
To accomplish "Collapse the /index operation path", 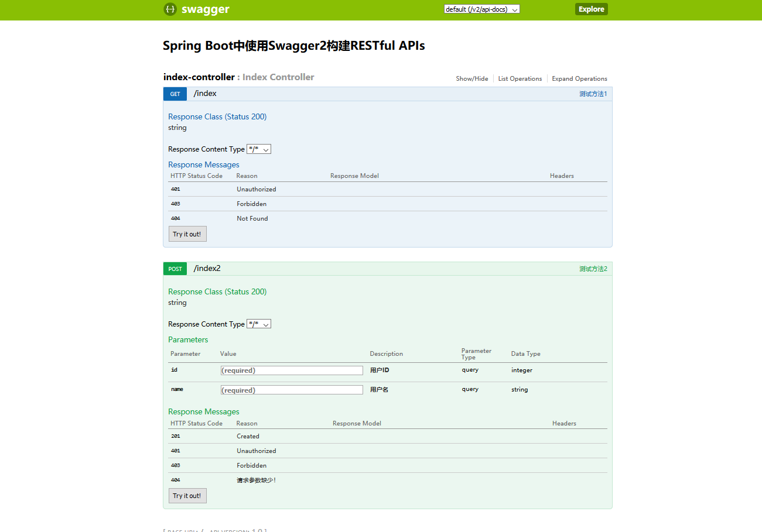I will point(205,94).
